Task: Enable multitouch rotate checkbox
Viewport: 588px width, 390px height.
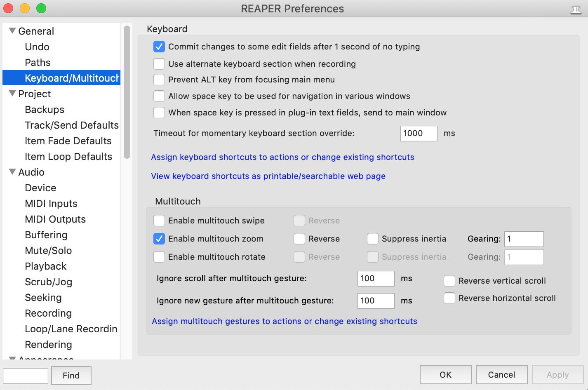Action: [x=159, y=257]
